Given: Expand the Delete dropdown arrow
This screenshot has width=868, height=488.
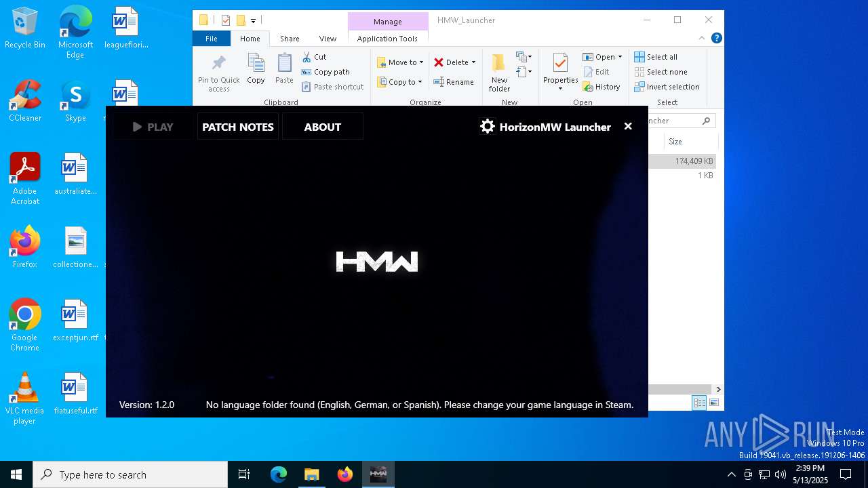Looking at the screenshot, I should tap(473, 62).
